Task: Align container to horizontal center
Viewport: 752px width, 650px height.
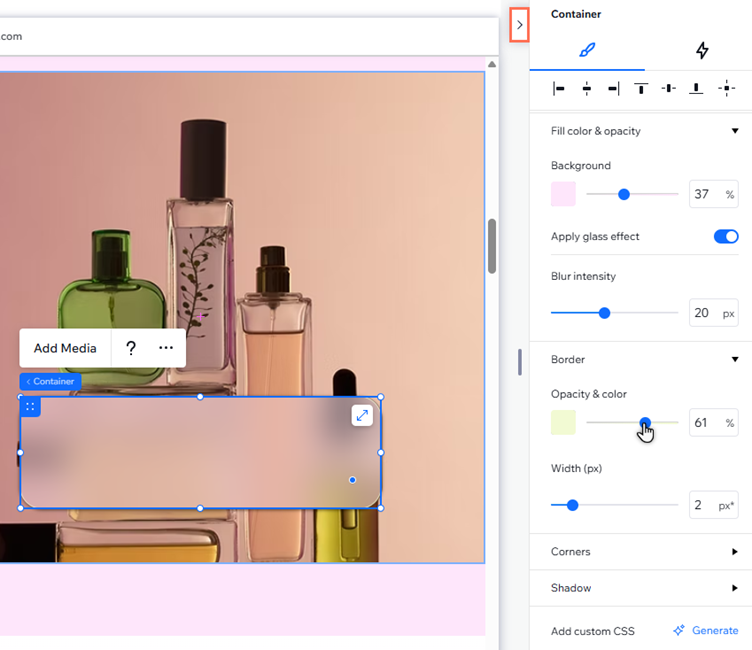Action: pos(587,88)
